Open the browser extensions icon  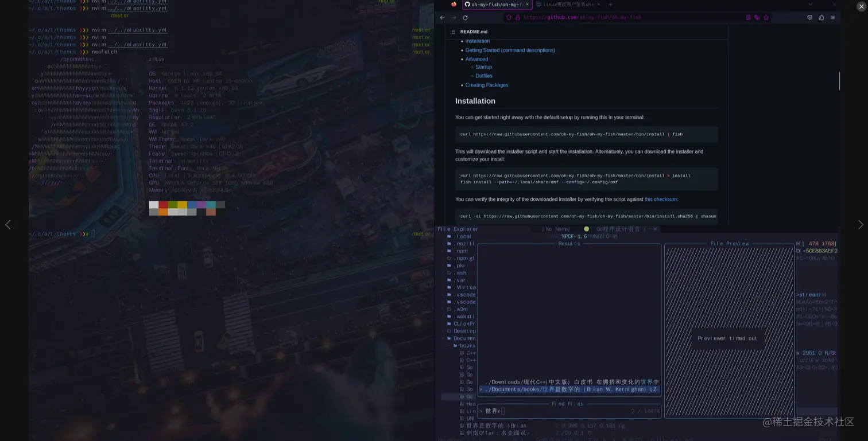(821, 18)
